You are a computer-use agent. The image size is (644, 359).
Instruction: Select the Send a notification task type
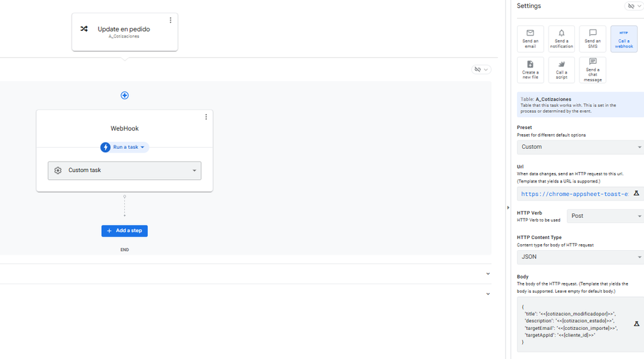coord(561,39)
